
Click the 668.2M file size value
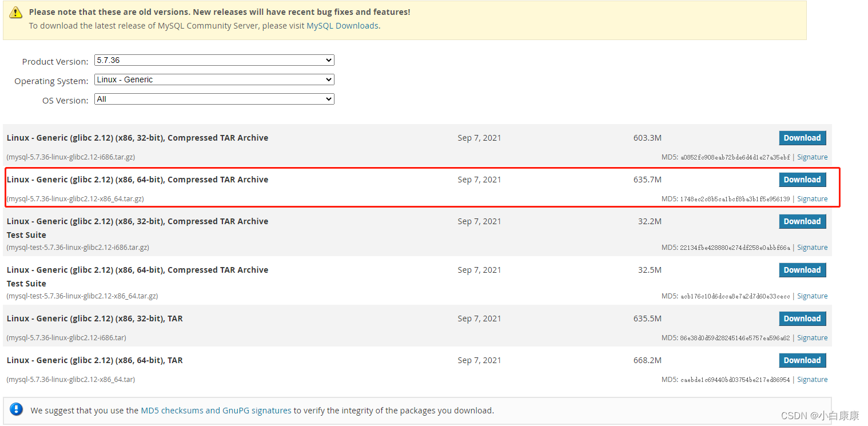tap(647, 360)
